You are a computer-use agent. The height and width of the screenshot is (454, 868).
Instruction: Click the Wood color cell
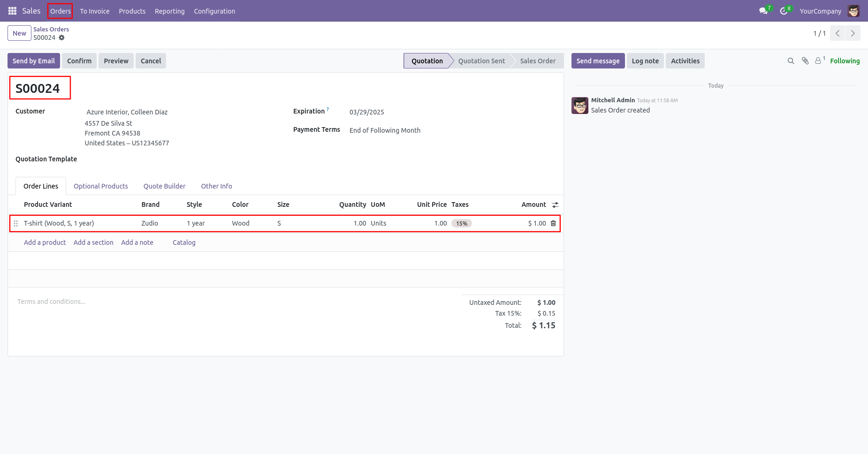(x=241, y=223)
